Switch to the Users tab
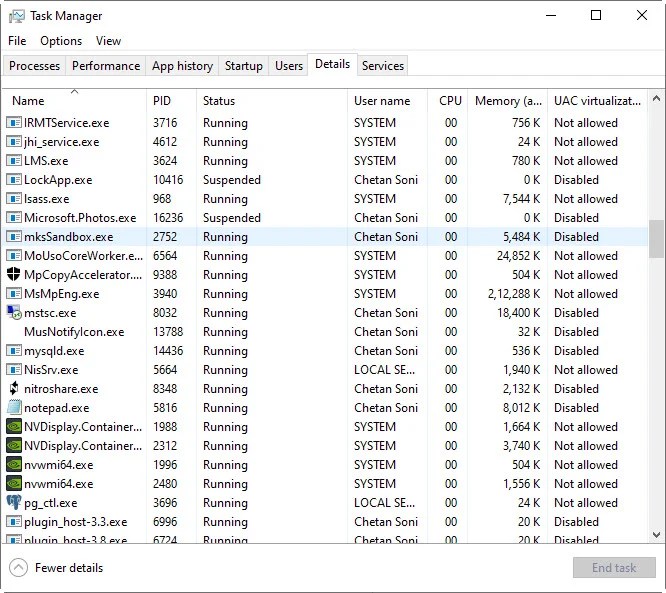The image size is (666, 593). (x=289, y=66)
